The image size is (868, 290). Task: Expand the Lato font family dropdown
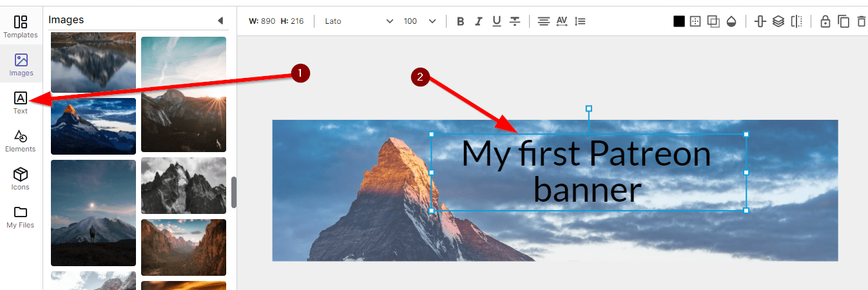[x=358, y=21]
